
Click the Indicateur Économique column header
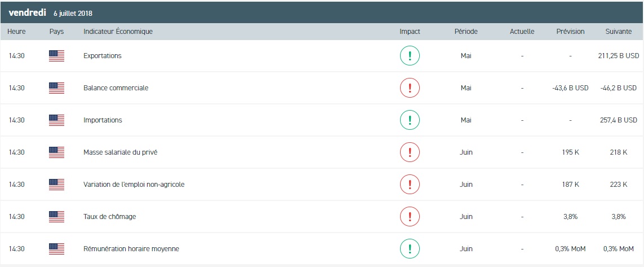pyautogui.click(x=118, y=32)
